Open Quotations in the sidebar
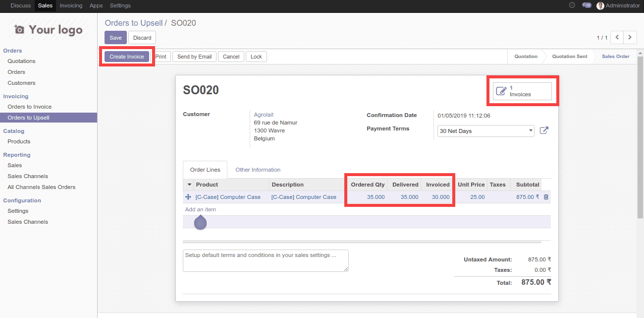The height and width of the screenshot is (318, 644). pyautogui.click(x=21, y=61)
